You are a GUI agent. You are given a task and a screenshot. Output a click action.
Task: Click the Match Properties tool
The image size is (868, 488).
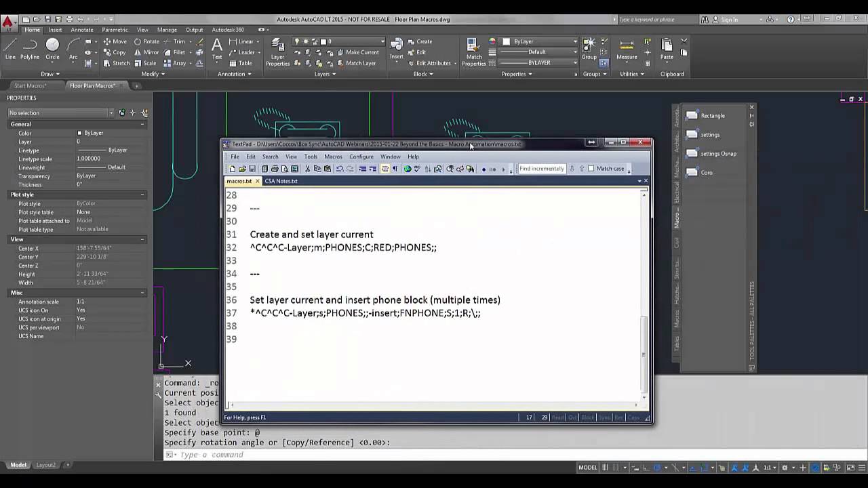point(474,53)
